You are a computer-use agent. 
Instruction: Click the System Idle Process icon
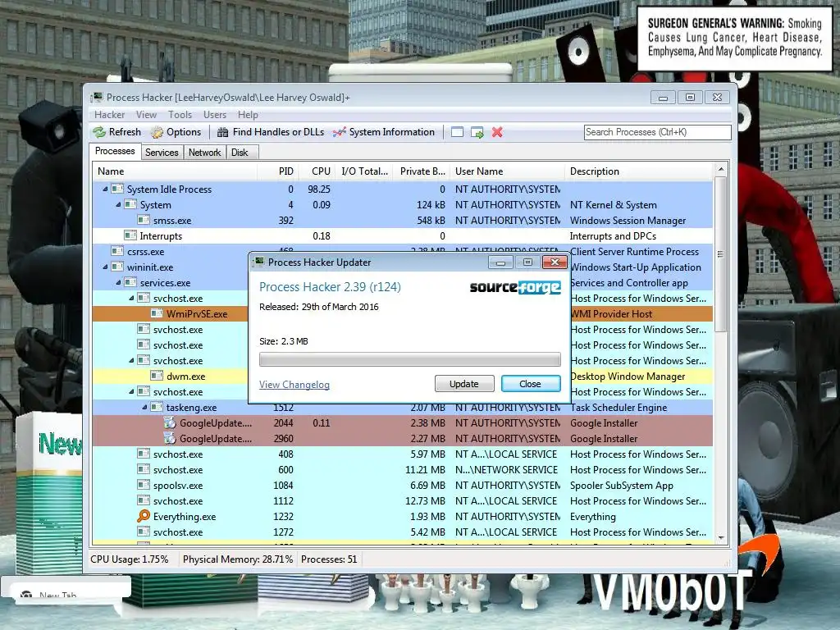[x=116, y=189]
